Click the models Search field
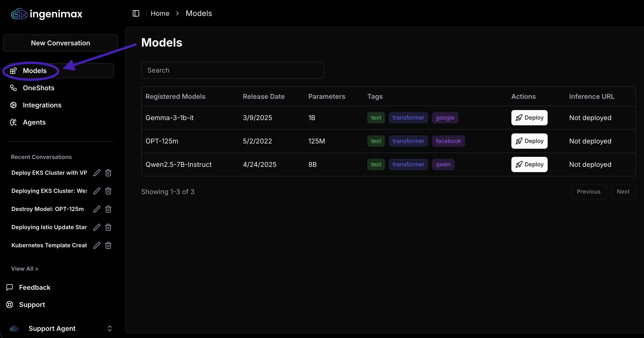 click(233, 70)
